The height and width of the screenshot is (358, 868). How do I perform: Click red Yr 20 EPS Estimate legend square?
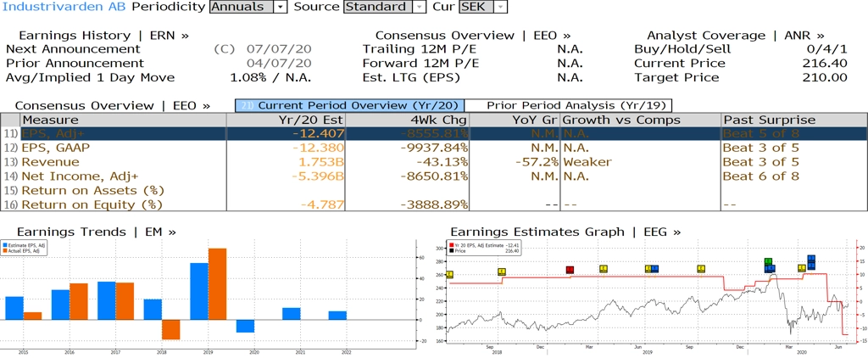[x=453, y=243]
